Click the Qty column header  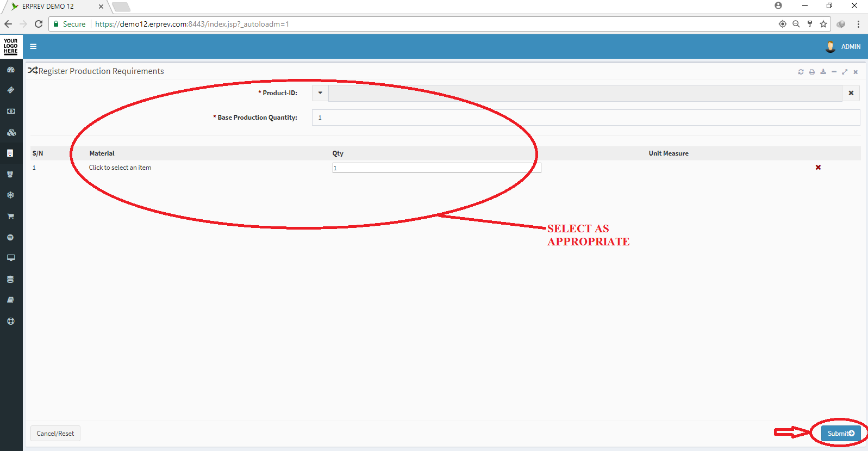tap(338, 153)
